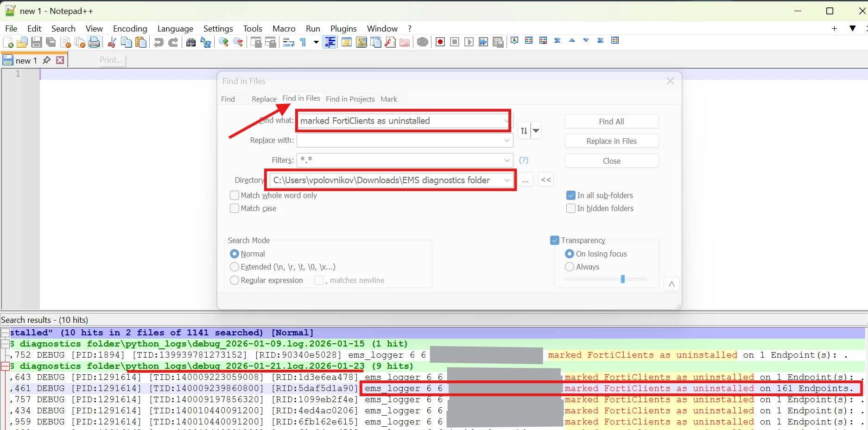
Task: Open the Directory history dropdown
Action: (x=507, y=180)
